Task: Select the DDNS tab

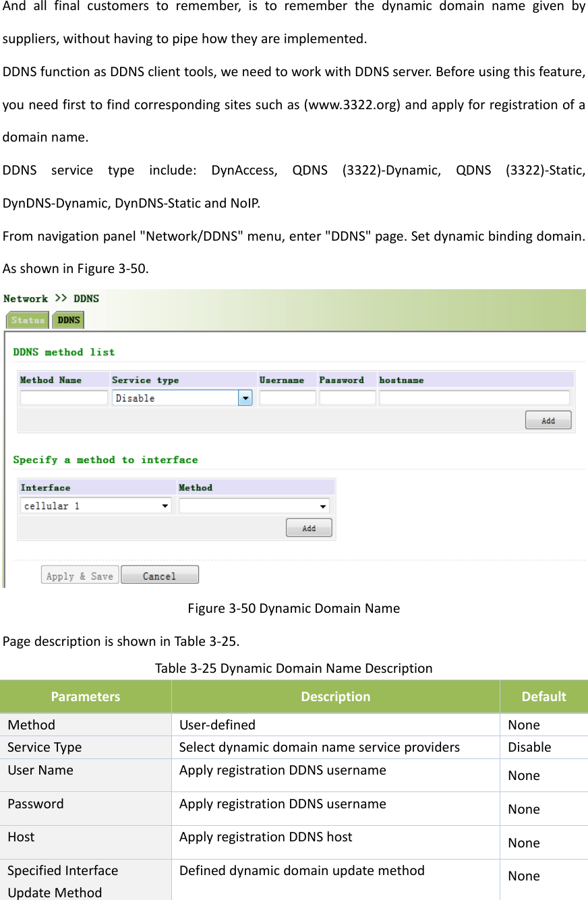Action: (x=68, y=320)
